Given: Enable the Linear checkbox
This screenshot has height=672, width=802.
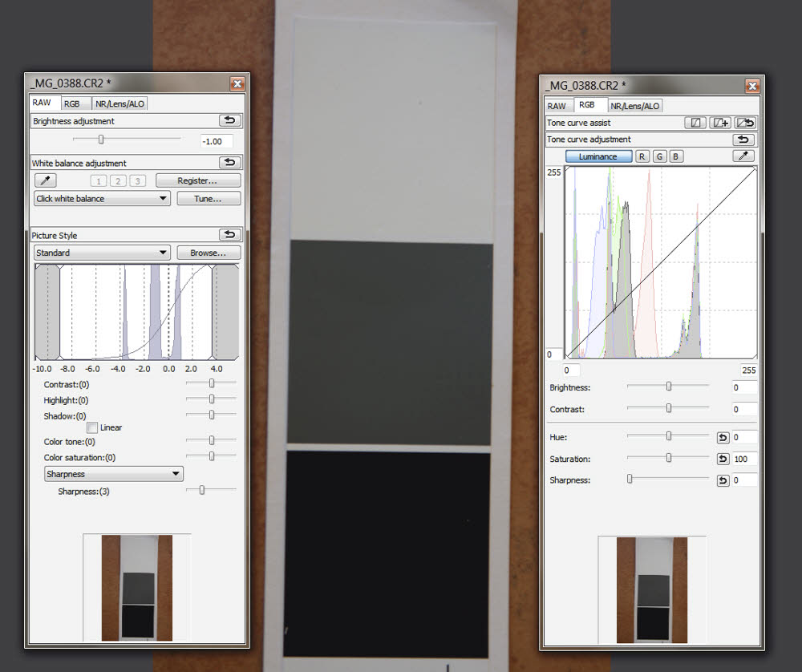Looking at the screenshot, I should tap(92, 427).
